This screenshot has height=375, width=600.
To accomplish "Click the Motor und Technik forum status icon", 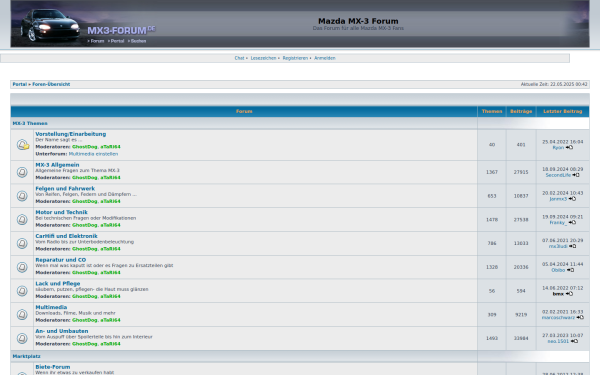I will click(22, 220).
